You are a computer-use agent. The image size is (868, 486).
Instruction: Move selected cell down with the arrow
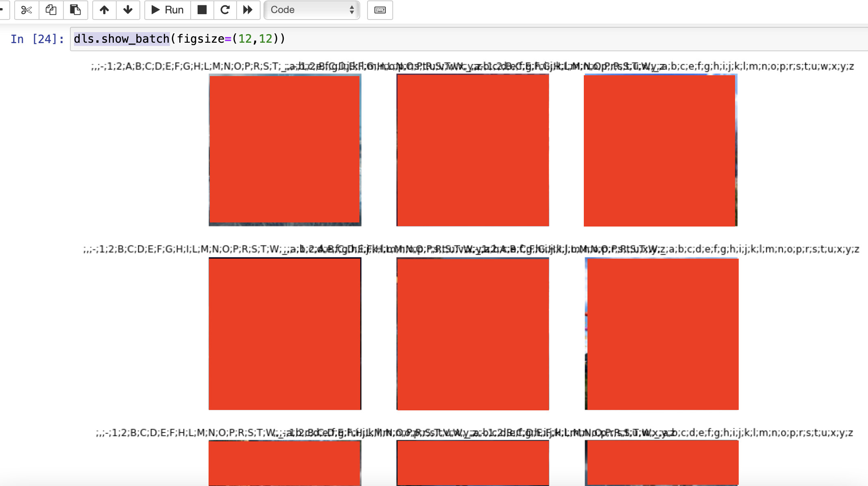tap(128, 10)
